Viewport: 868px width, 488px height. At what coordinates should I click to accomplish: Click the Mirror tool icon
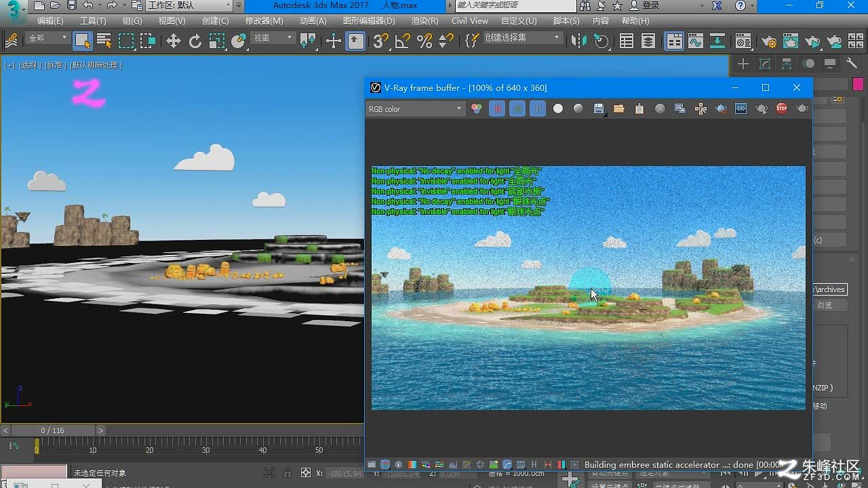tap(578, 41)
